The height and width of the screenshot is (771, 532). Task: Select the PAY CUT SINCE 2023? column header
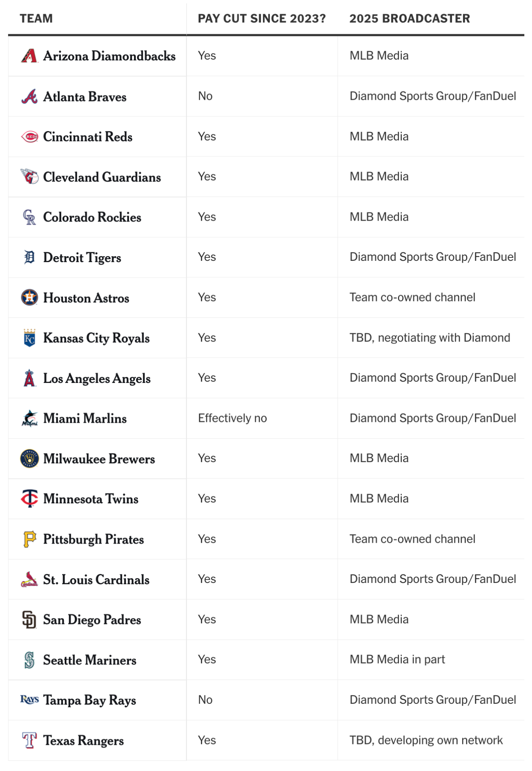click(262, 18)
